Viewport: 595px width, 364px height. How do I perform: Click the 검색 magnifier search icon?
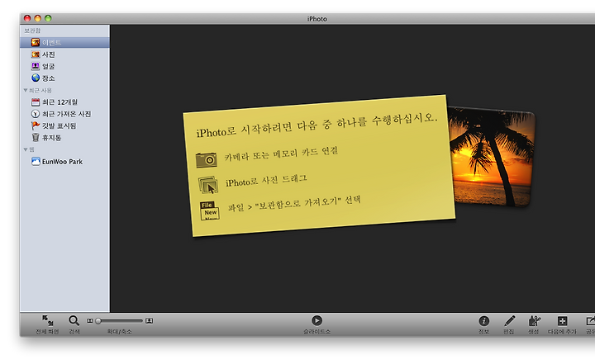point(74,321)
